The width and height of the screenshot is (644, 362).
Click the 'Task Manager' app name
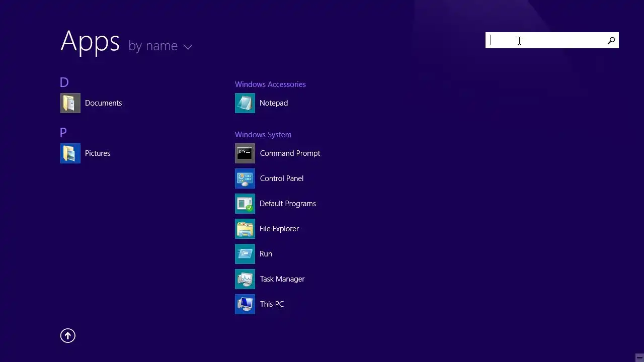pos(282,279)
